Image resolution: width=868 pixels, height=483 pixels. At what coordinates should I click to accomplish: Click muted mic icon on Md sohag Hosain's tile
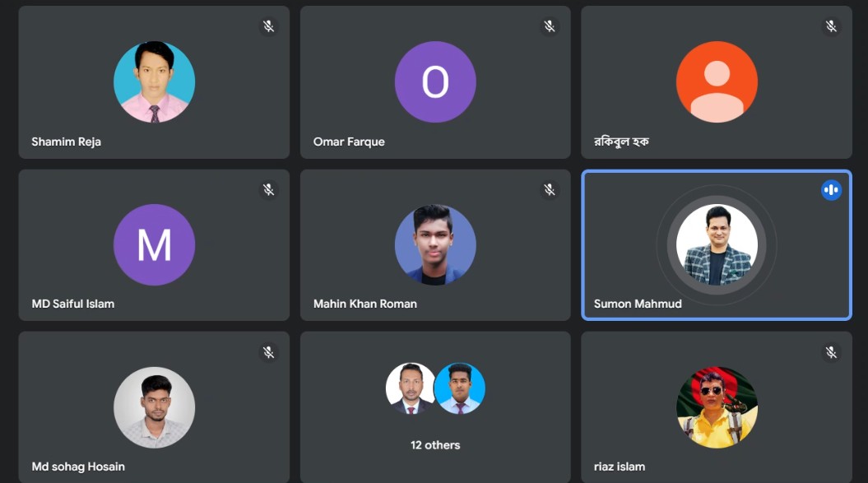[x=268, y=352]
